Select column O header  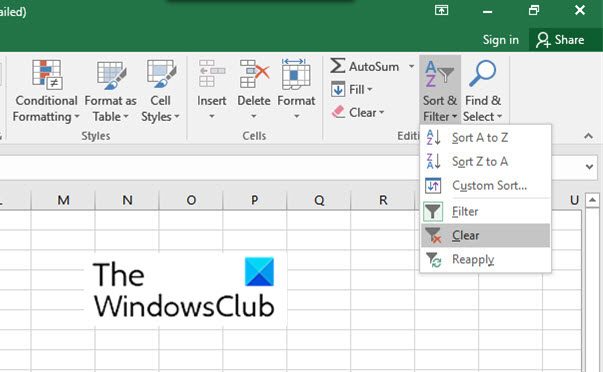(191, 200)
